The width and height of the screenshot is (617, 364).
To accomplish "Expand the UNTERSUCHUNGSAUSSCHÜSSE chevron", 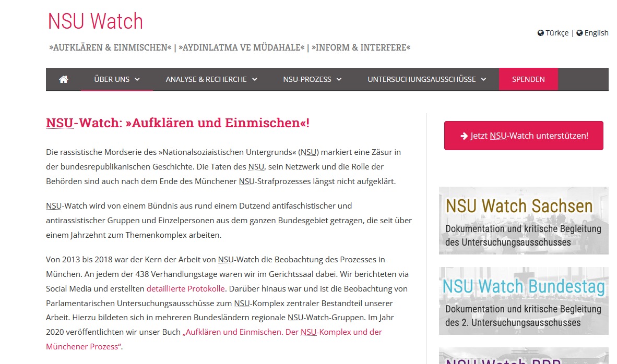I will point(483,79).
